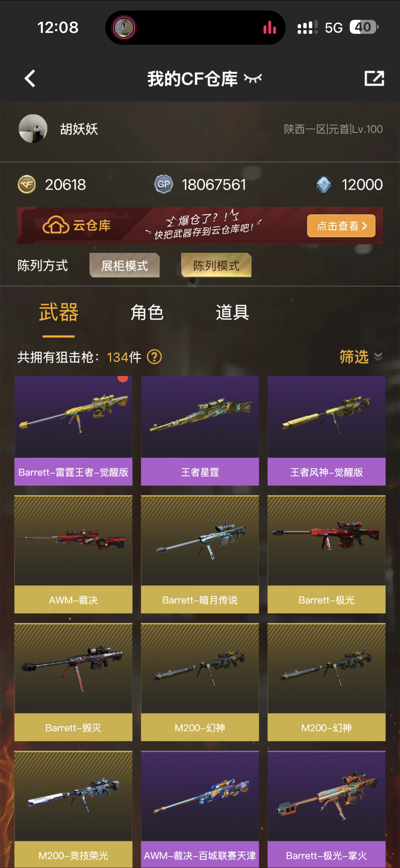Toggle the closed-eye hide warehouse icon
Image resolution: width=400 pixels, height=868 pixels.
tap(253, 79)
